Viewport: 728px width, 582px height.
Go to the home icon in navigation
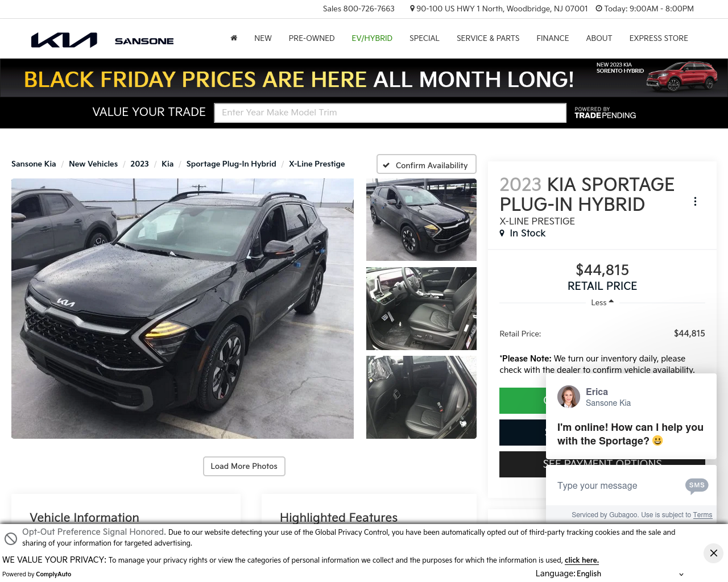tap(234, 38)
